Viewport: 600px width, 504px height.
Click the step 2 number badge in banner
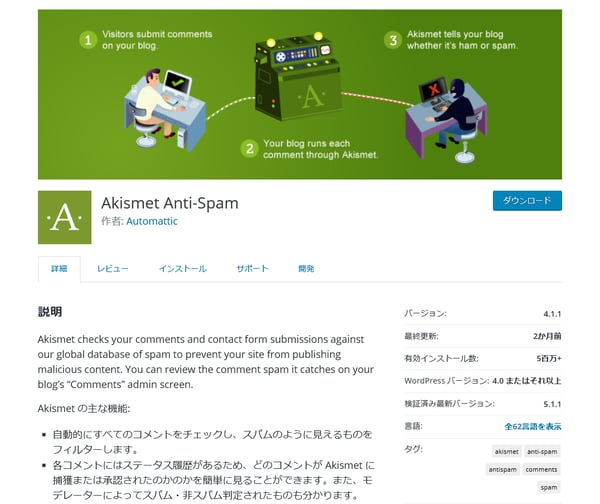coord(249,148)
